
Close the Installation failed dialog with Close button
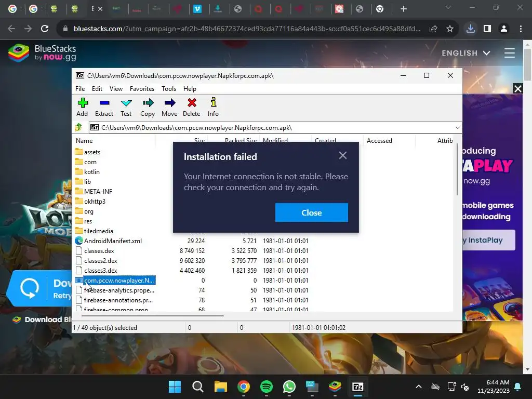[312, 212]
